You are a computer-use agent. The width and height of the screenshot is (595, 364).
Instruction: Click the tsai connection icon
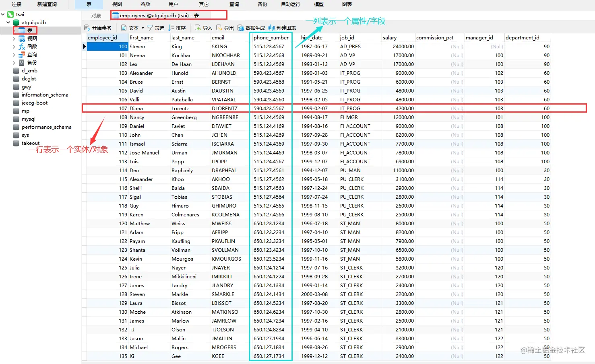(x=10, y=14)
